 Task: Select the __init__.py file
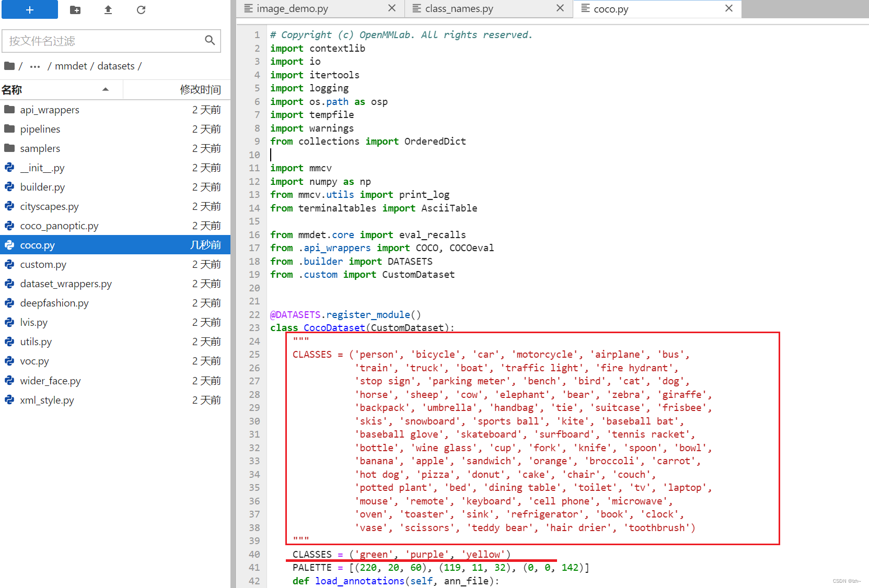coord(115,168)
